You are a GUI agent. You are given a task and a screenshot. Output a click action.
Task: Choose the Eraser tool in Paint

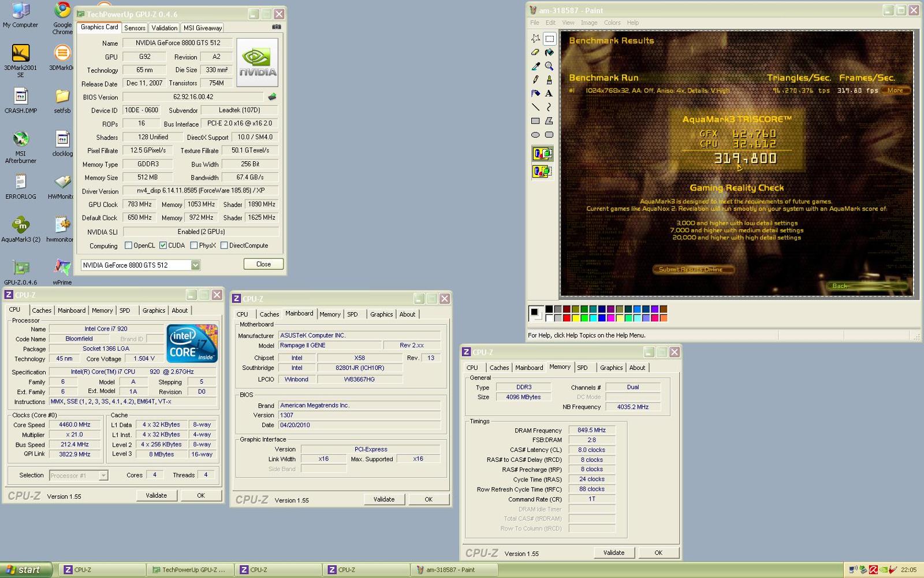[535, 53]
